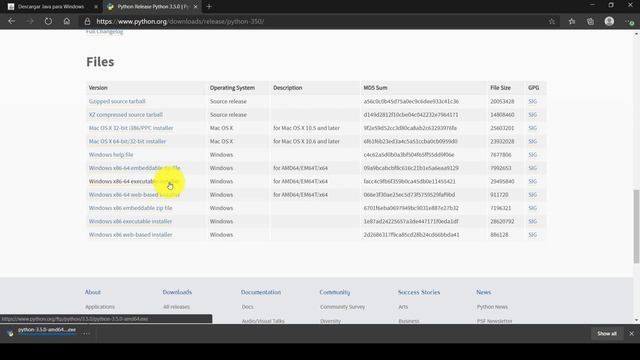This screenshot has width=640, height=360.
Task: Download Mac OS X 64-bit/32-bit installer
Action: 127,141
